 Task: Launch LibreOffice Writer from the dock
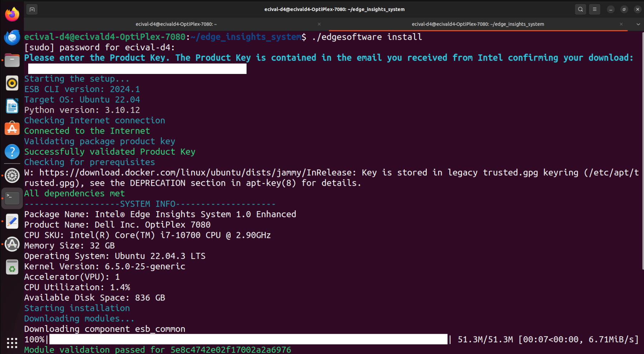12,106
